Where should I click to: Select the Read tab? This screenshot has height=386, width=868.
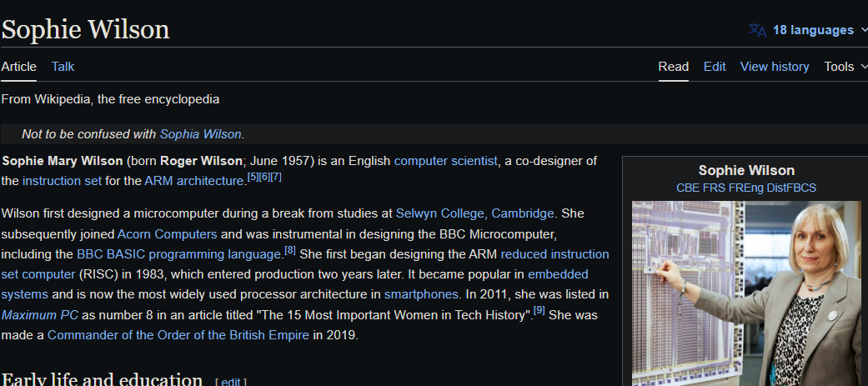(x=673, y=67)
